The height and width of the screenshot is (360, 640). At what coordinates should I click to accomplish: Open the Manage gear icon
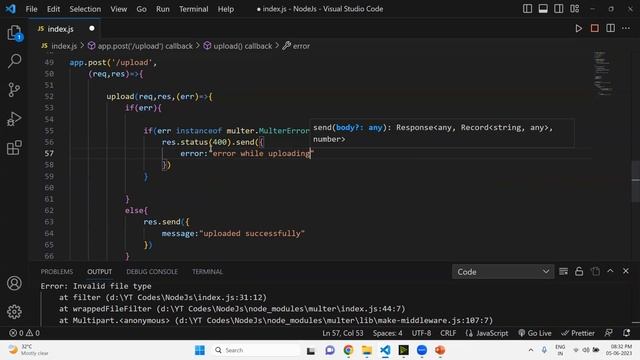14,312
